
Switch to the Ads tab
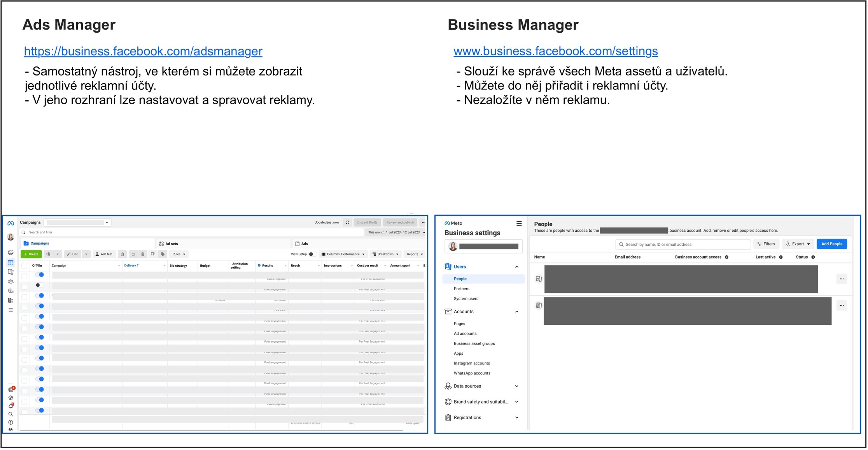point(358,244)
